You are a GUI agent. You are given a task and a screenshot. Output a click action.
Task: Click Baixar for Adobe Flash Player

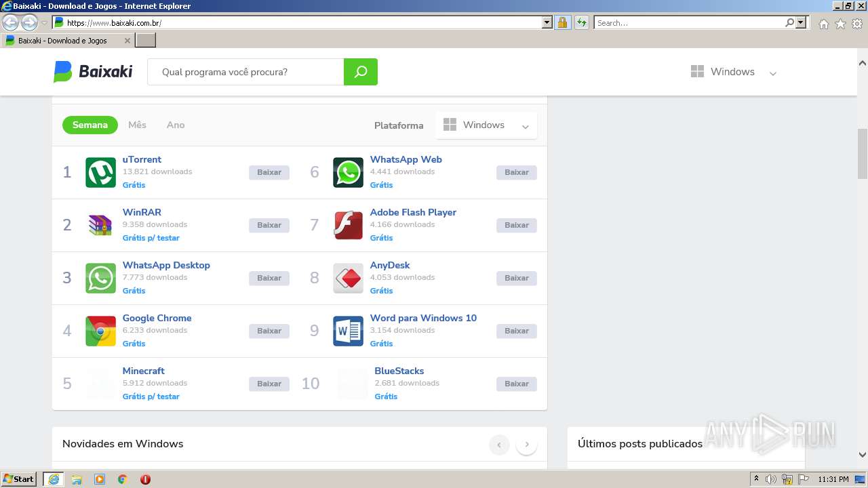(517, 225)
